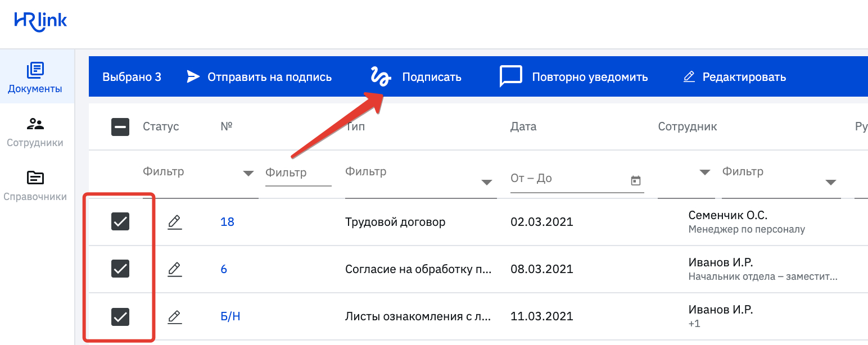Toggle the select-all checkbox in header
Screen dimensions: 868x345
click(120, 126)
